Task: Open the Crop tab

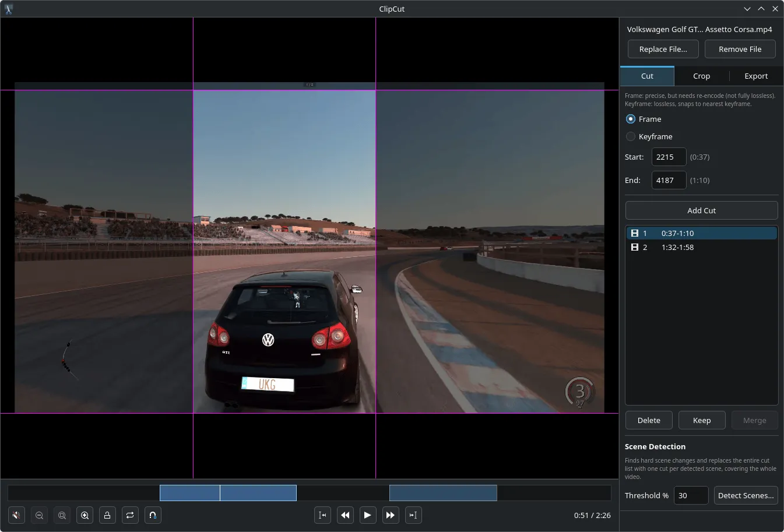Action: coord(701,76)
